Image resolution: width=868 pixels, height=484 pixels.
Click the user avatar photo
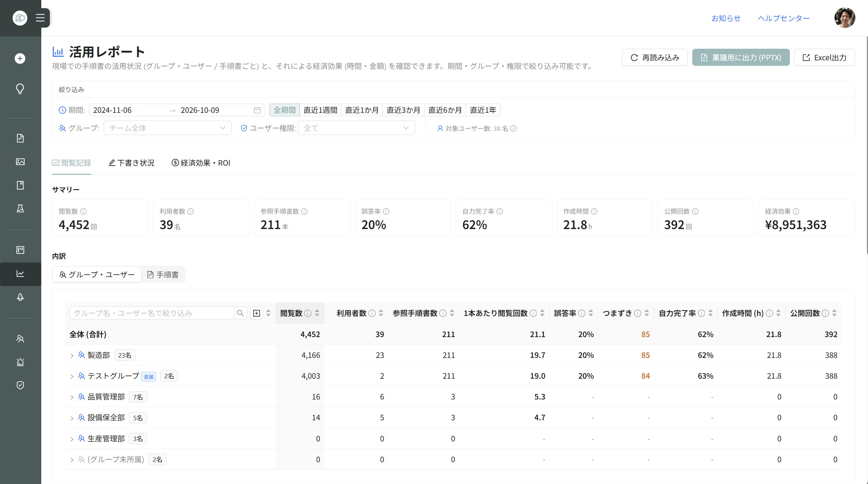844,18
